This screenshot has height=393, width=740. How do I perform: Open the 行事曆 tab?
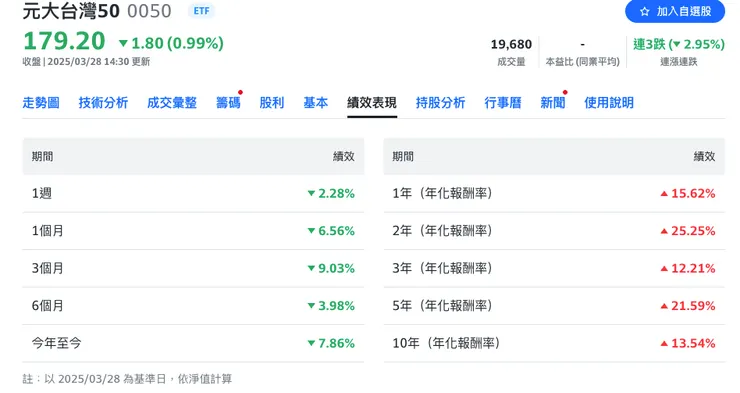pyautogui.click(x=503, y=102)
